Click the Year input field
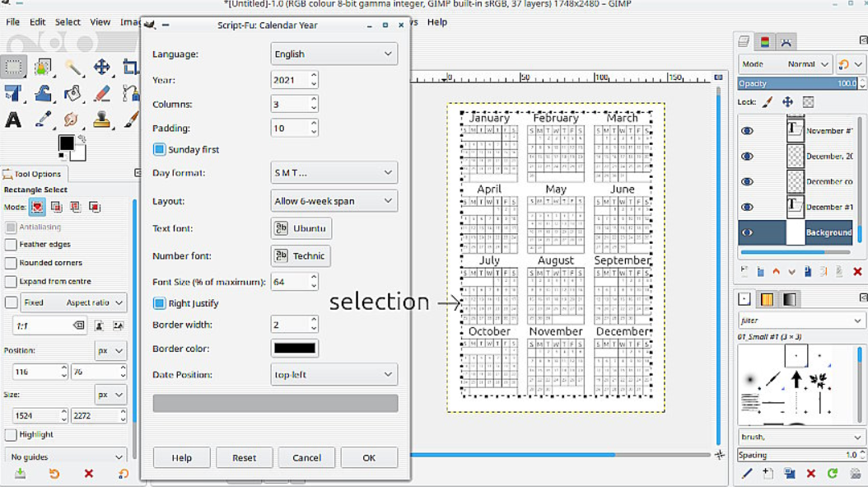Viewport: 868px width, 487px height. pyautogui.click(x=290, y=79)
